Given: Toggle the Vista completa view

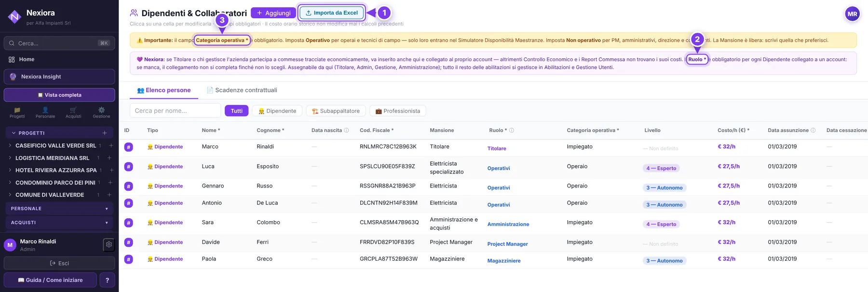Looking at the screenshot, I should pyautogui.click(x=59, y=95).
